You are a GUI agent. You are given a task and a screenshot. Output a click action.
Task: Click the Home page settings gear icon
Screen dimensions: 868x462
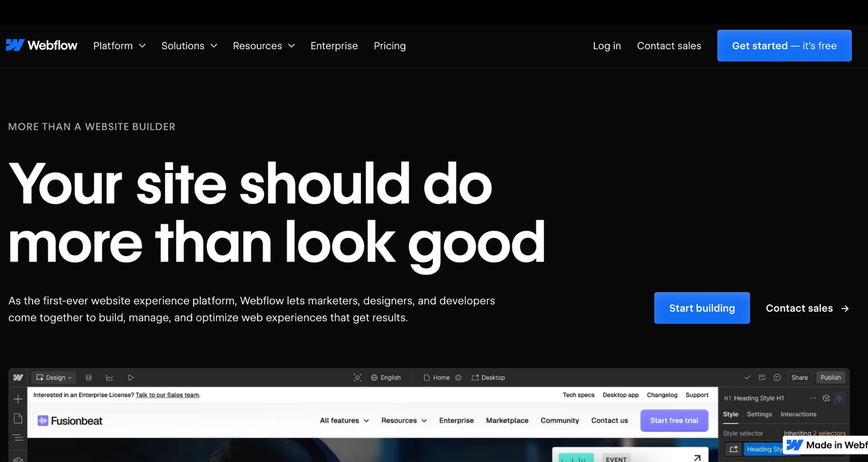point(458,378)
